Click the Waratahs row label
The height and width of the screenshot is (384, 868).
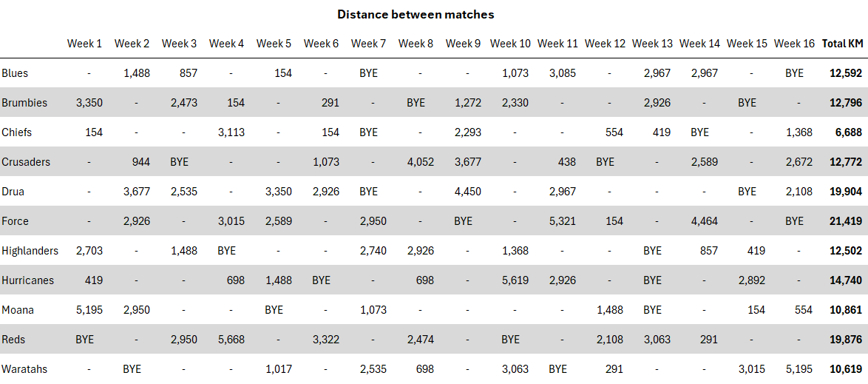coord(24,369)
